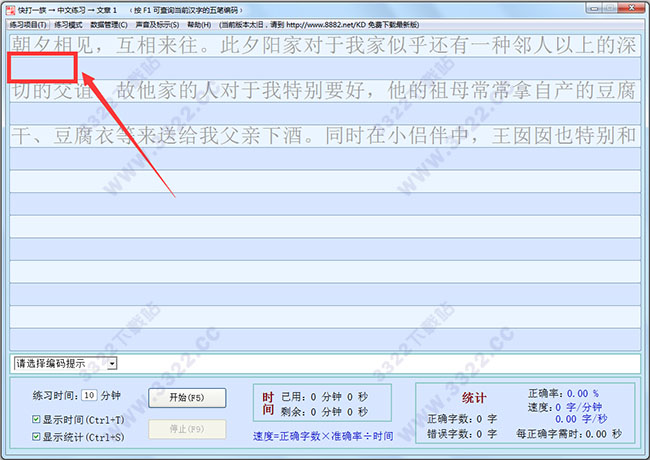650x460 pixels.
Task: Click the 错误字数 0 字 statistic
Action: click(462, 434)
